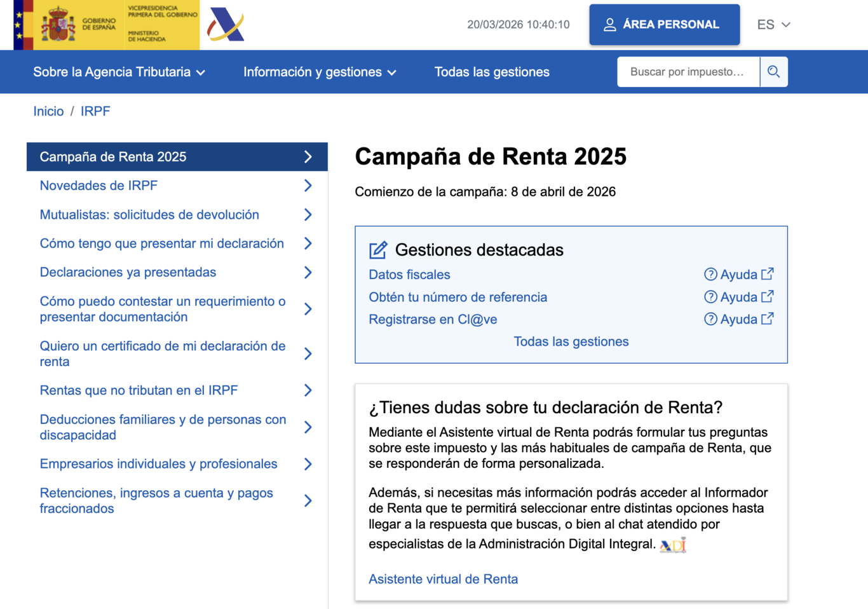
Task: Open Todas las gestiones in the navigation bar
Action: [x=492, y=72]
